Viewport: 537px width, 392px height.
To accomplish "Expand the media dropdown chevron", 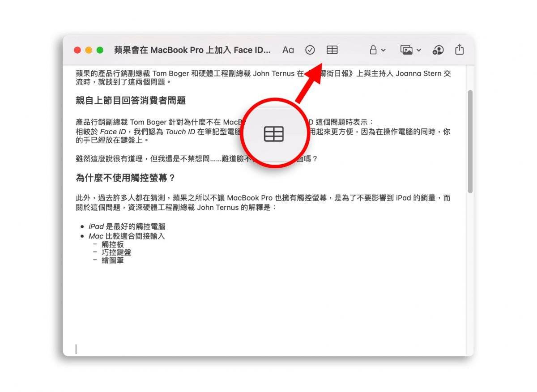I will (x=419, y=51).
